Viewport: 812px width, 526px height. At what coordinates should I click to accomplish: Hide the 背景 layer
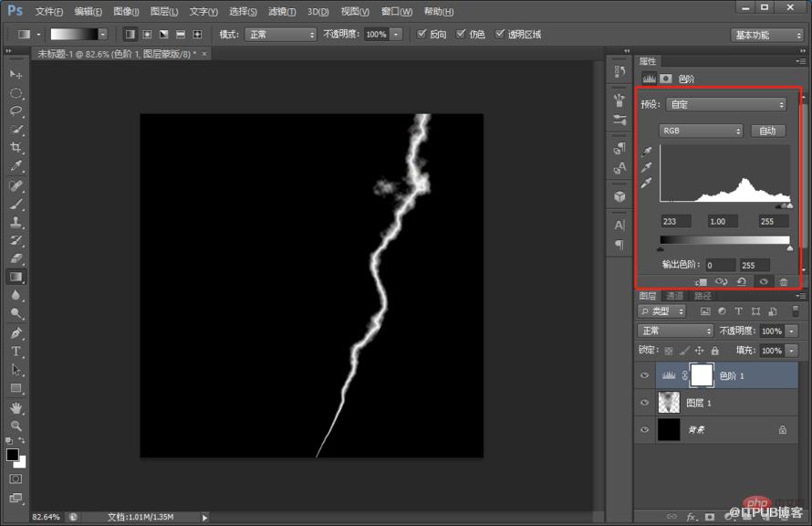[x=645, y=429]
